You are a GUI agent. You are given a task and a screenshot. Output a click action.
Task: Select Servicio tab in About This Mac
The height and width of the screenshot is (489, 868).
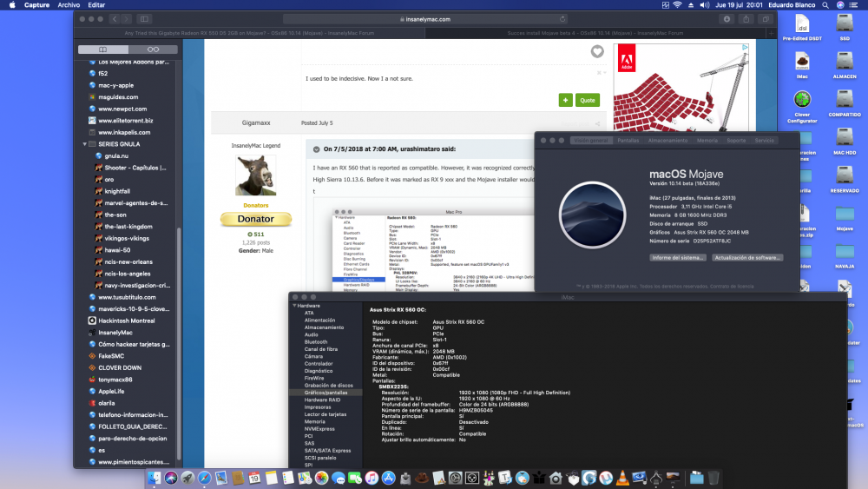pyautogui.click(x=764, y=141)
